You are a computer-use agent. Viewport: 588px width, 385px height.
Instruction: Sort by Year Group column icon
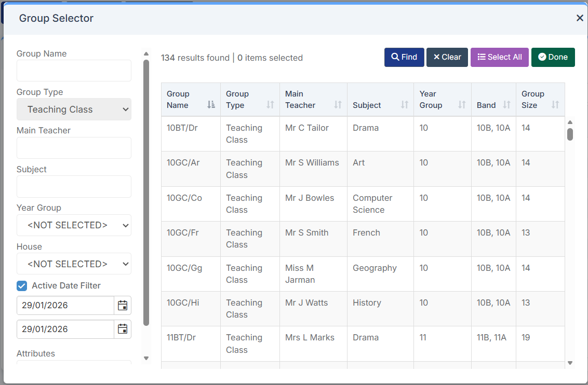point(461,105)
